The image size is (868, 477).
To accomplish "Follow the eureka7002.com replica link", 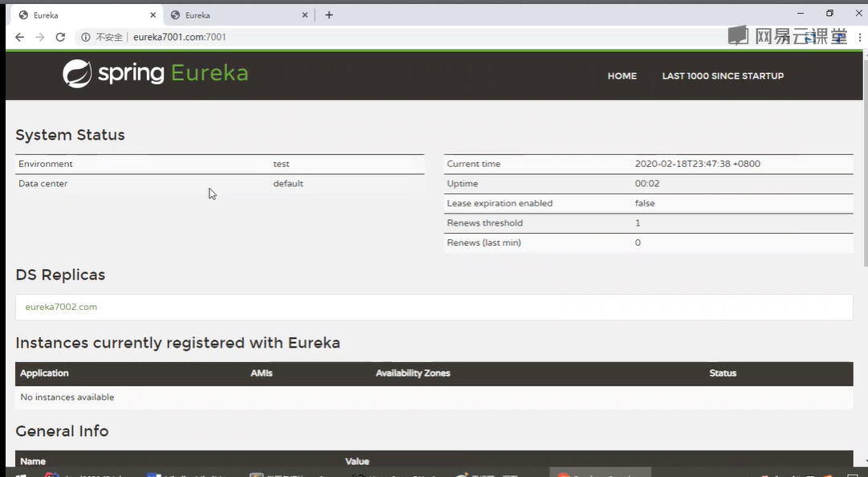I will coord(62,307).
